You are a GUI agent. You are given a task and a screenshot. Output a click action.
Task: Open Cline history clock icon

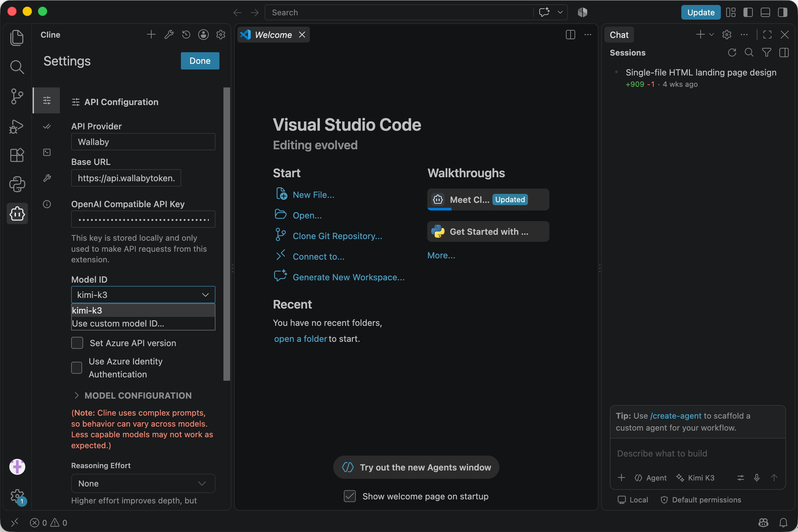pos(186,35)
